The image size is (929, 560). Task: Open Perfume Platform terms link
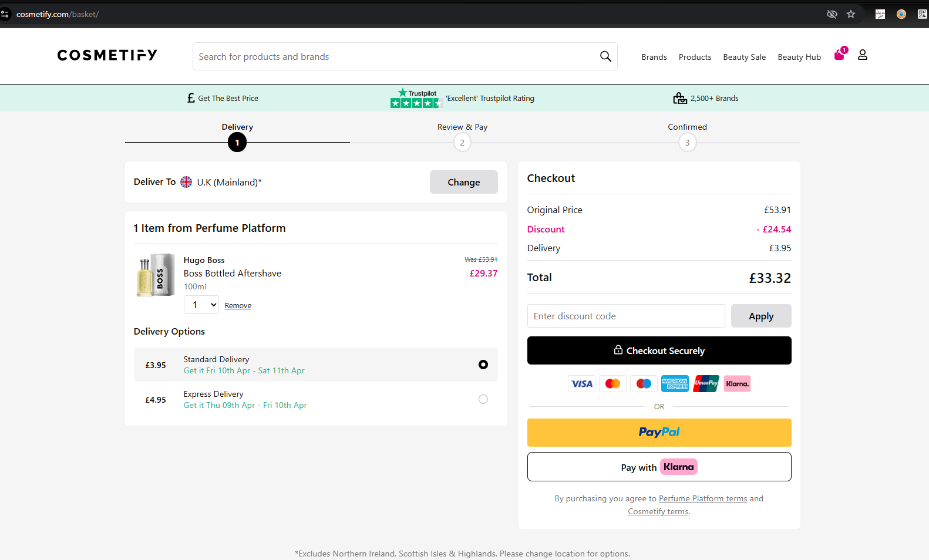703,498
